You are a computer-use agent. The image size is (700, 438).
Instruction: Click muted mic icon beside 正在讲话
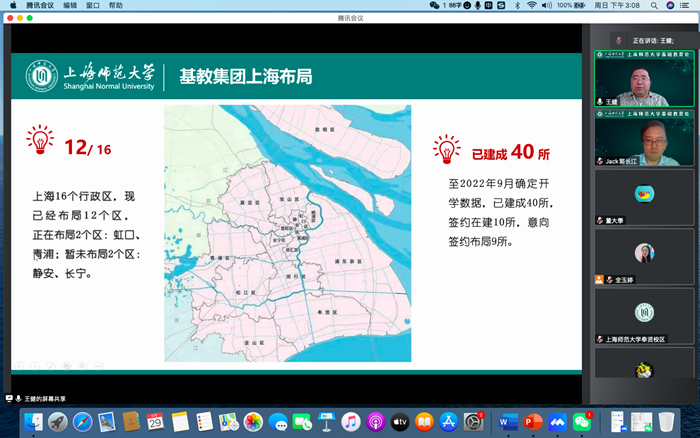618,41
